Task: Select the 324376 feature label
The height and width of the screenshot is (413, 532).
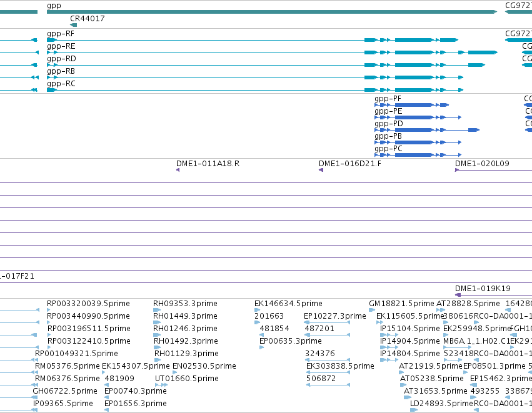Action: pyautogui.click(x=320, y=354)
